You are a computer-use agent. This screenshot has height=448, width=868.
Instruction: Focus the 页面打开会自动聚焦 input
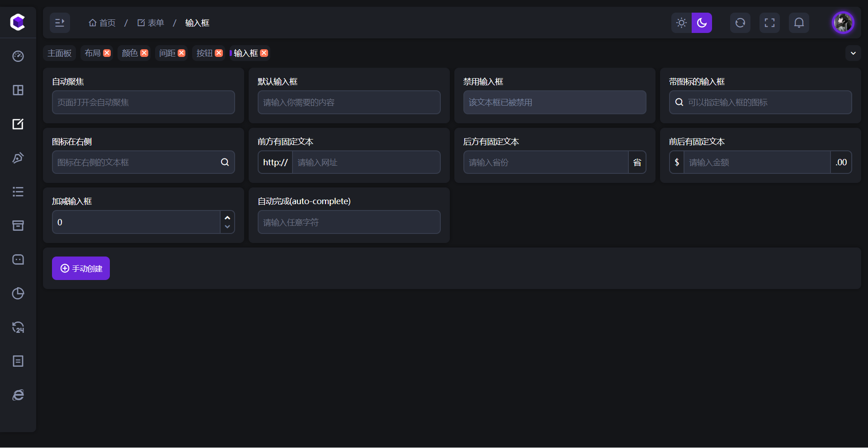click(x=143, y=103)
